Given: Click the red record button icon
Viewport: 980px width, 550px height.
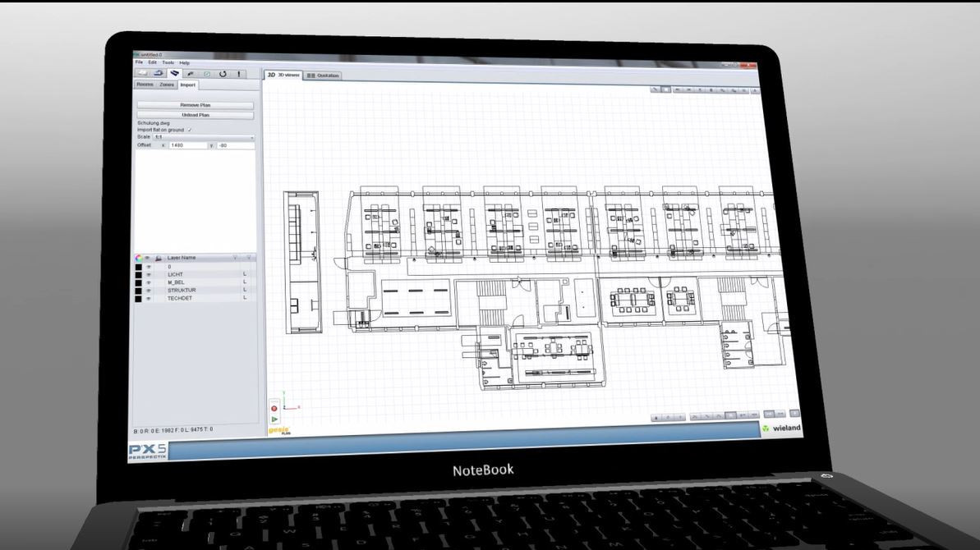Looking at the screenshot, I should click(274, 408).
